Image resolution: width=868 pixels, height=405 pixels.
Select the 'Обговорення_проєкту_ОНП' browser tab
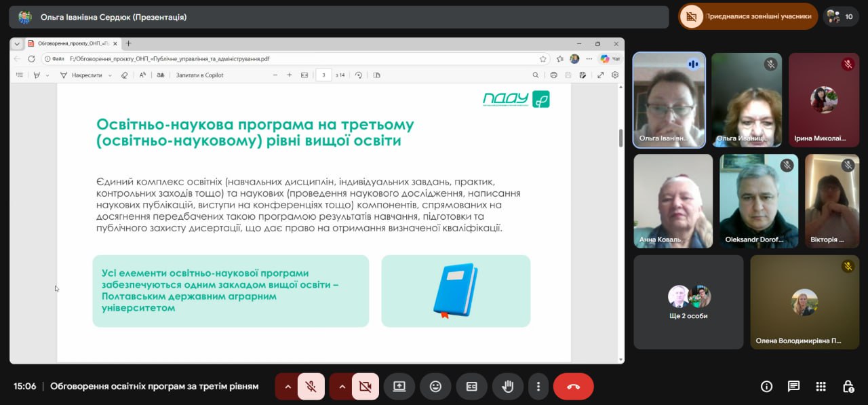66,43
